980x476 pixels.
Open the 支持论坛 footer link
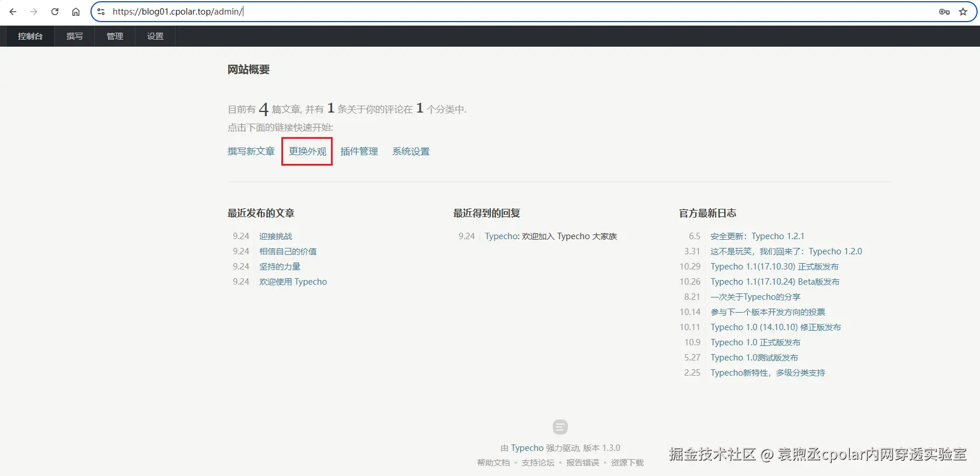click(x=538, y=463)
